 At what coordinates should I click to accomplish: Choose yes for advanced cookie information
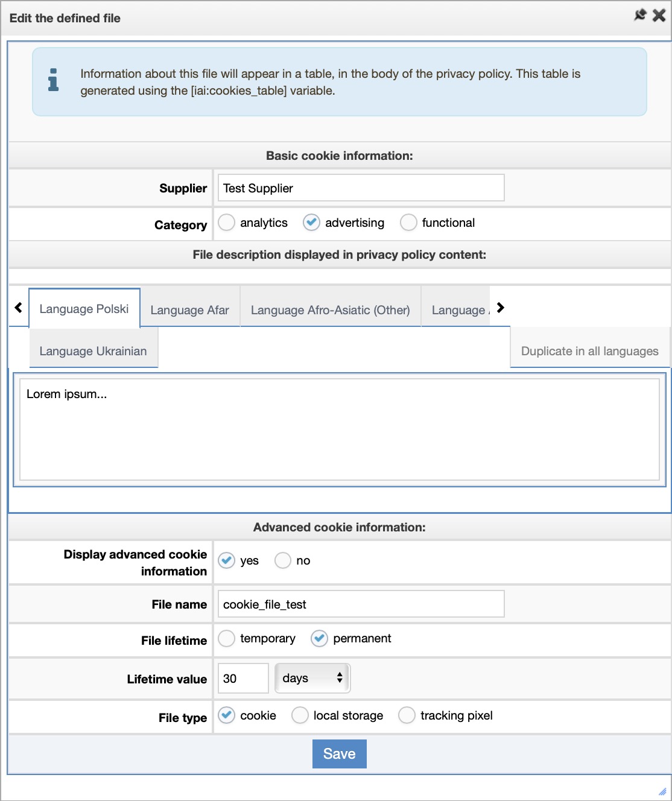pyautogui.click(x=226, y=560)
